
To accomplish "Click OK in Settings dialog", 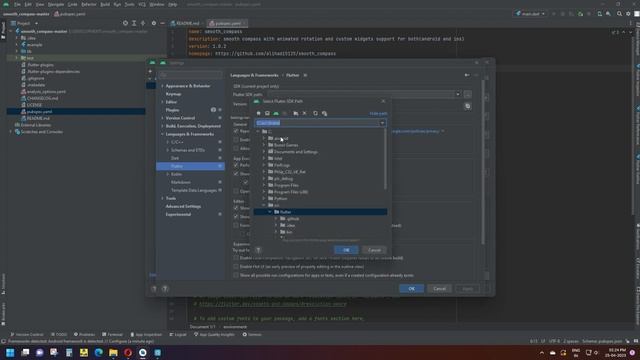I will pyautogui.click(x=411, y=289).
